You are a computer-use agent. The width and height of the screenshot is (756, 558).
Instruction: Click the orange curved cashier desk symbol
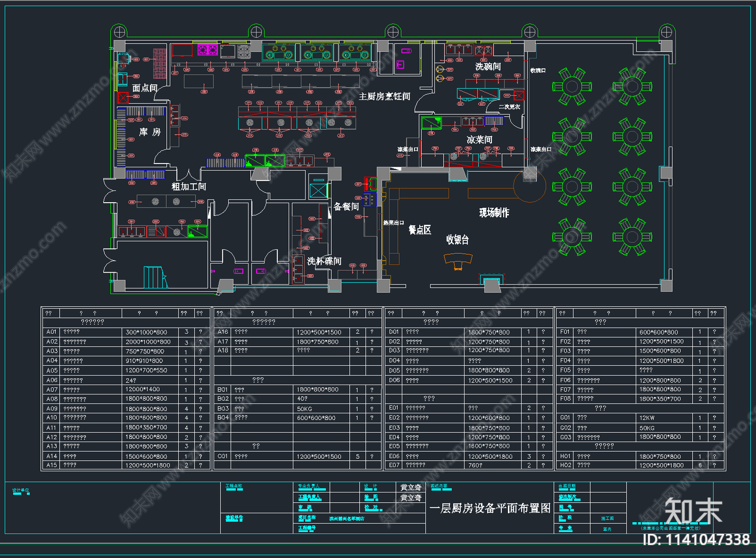coord(458,260)
